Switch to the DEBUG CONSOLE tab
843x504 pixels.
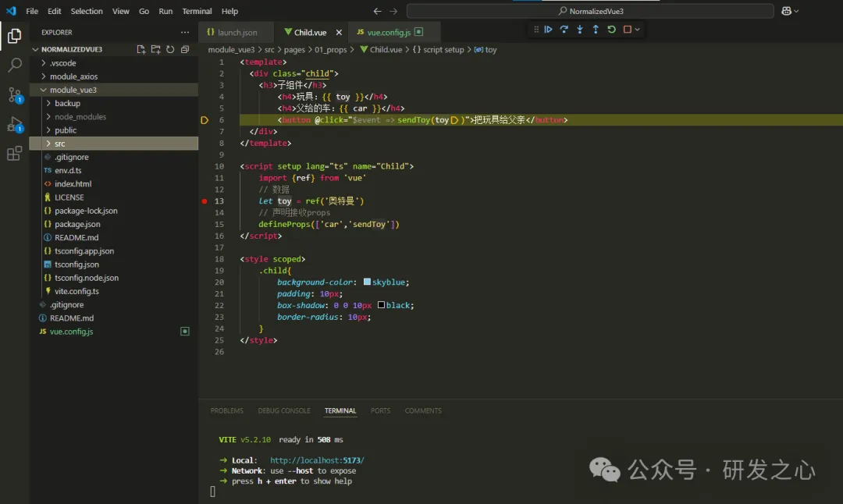(284, 410)
